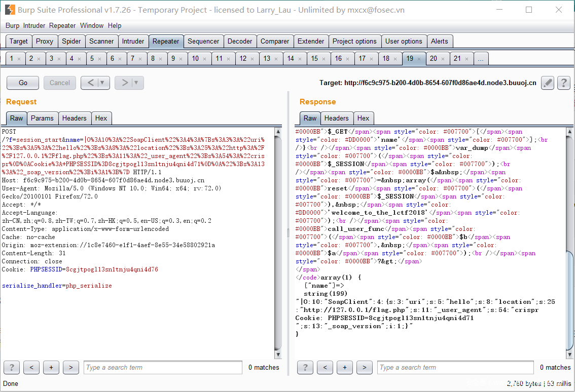Image resolution: width=575 pixels, height=392 pixels.
Task: Show request Params view
Action: (x=42, y=119)
